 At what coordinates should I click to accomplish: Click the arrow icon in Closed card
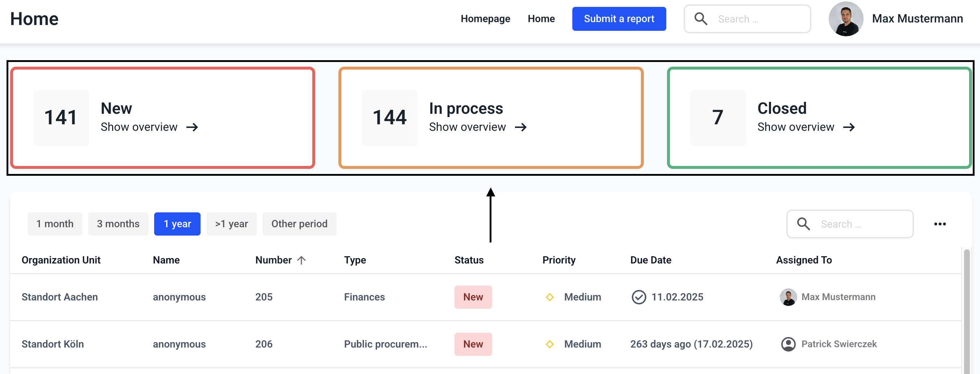tap(849, 127)
